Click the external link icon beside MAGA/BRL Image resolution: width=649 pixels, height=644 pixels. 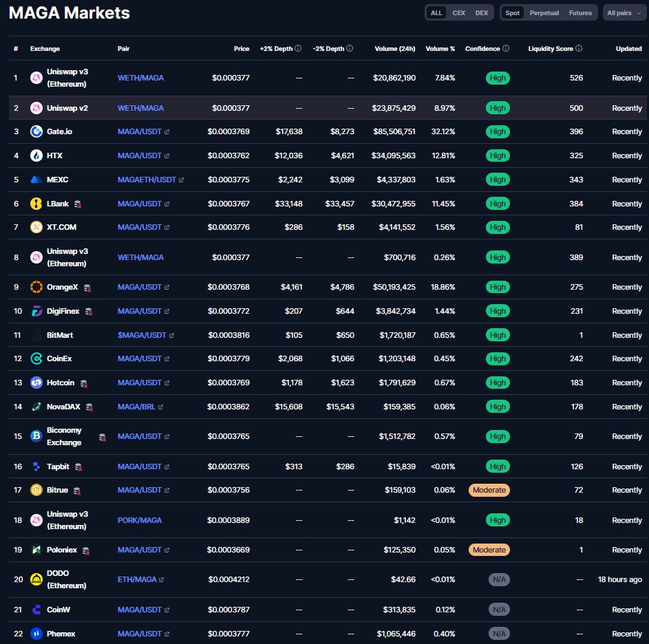tap(159, 407)
